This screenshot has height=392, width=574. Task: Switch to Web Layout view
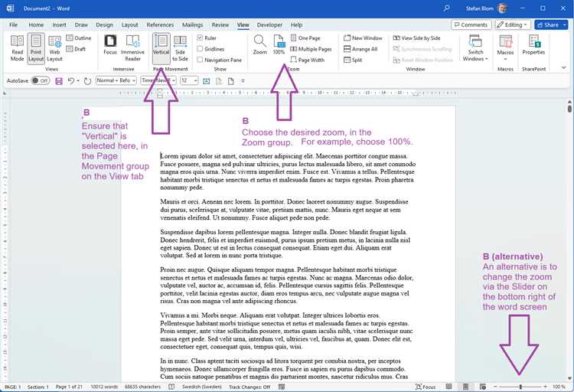[x=54, y=48]
